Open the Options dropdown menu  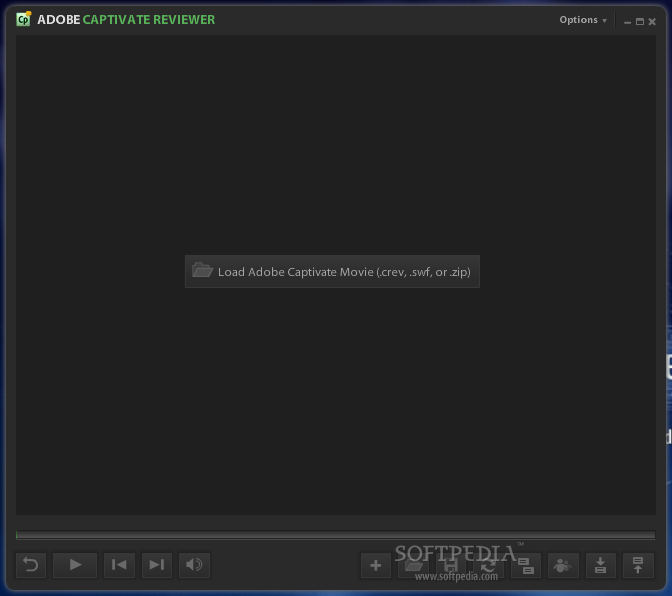tap(583, 20)
